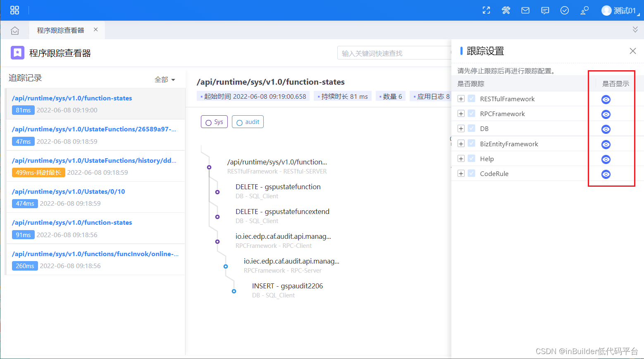
Task: Select the INSERT - gspaudit2206 span
Action: (x=288, y=286)
